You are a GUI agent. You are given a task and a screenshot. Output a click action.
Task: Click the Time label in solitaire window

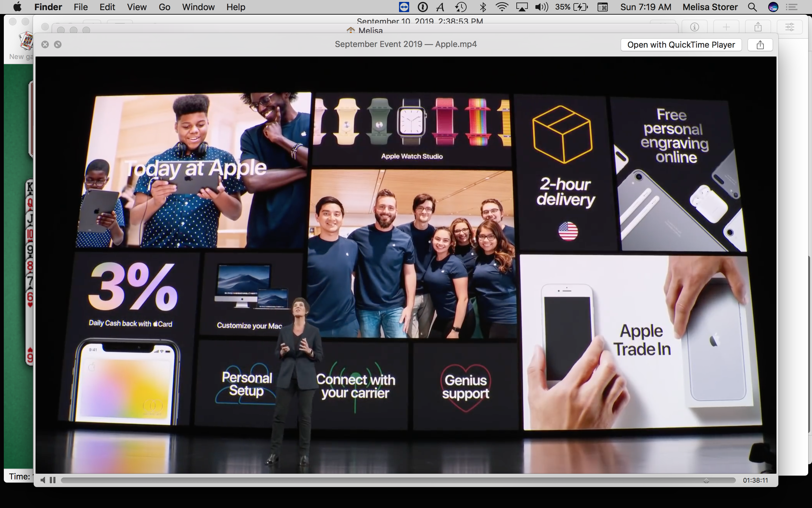click(20, 477)
